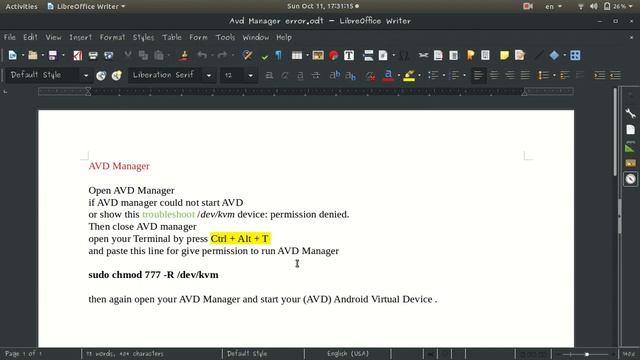Open the Format menu
The image size is (640, 360).
[x=112, y=37]
